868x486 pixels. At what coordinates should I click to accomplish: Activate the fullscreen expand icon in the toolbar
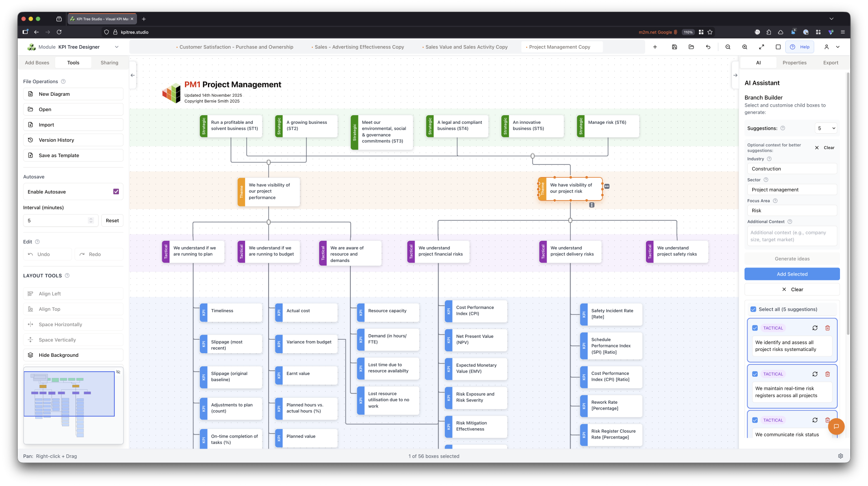tap(762, 47)
